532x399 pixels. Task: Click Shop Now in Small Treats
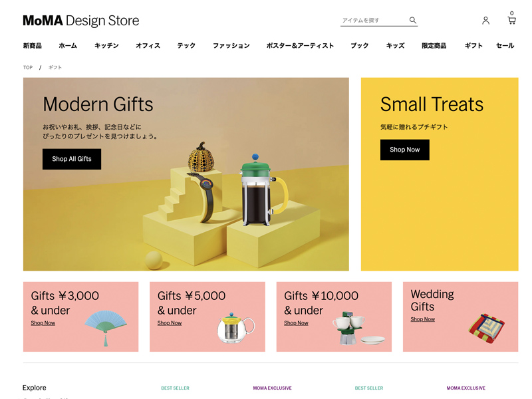tap(404, 150)
